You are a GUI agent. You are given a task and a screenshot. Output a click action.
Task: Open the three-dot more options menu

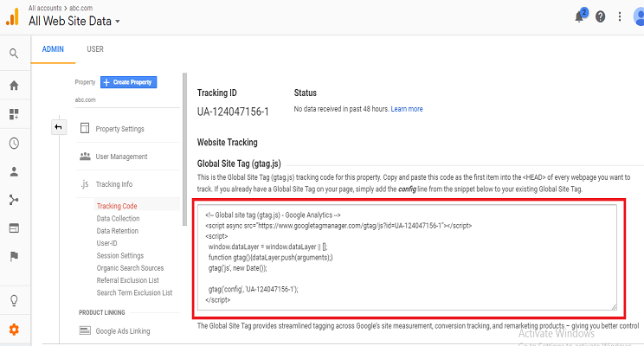pos(620,16)
